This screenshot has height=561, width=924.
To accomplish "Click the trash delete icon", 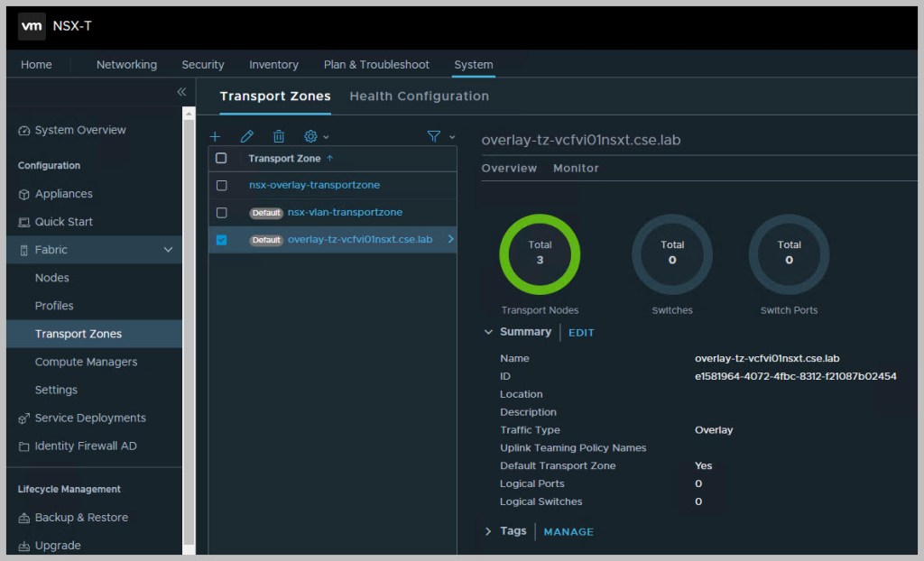I will click(279, 136).
